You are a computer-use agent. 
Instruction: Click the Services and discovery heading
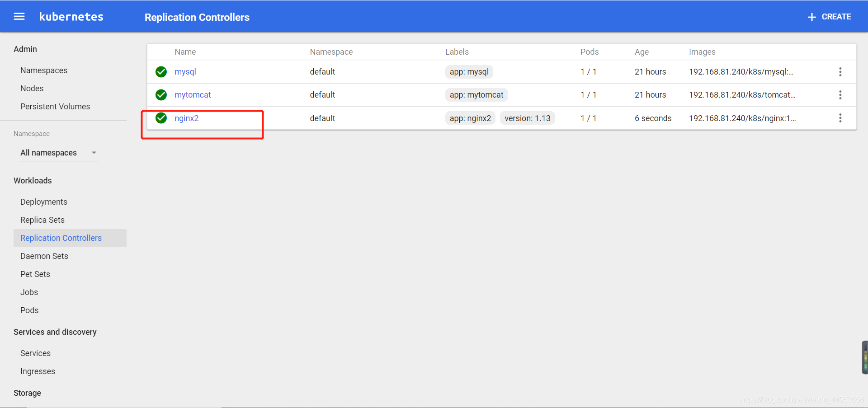pos(55,332)
